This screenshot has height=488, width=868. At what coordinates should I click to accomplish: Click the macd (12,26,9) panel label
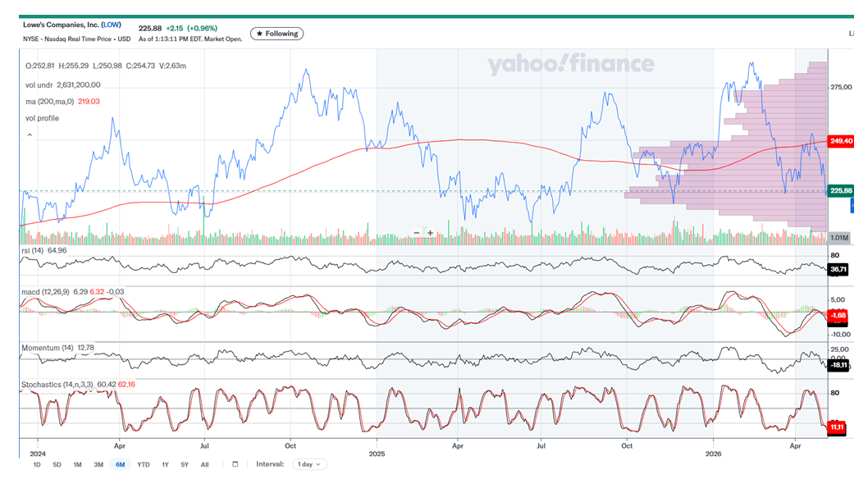coord(45,292)
